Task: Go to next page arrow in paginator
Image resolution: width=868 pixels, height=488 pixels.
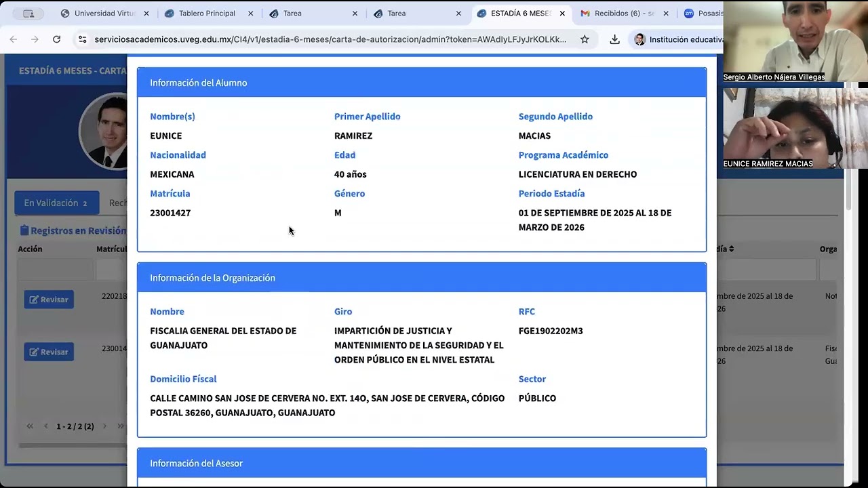Action: click(104, 426)
